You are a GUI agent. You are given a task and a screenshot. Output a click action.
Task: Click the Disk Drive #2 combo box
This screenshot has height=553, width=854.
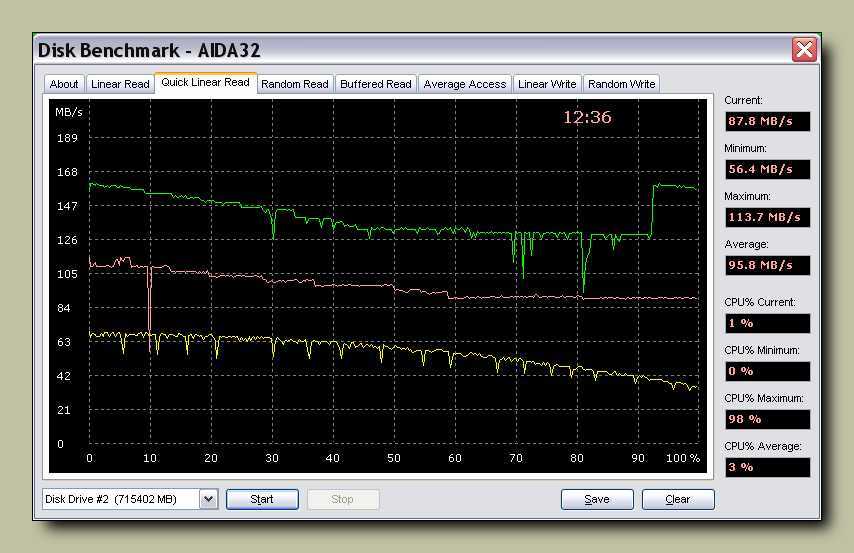pos(130,499)
